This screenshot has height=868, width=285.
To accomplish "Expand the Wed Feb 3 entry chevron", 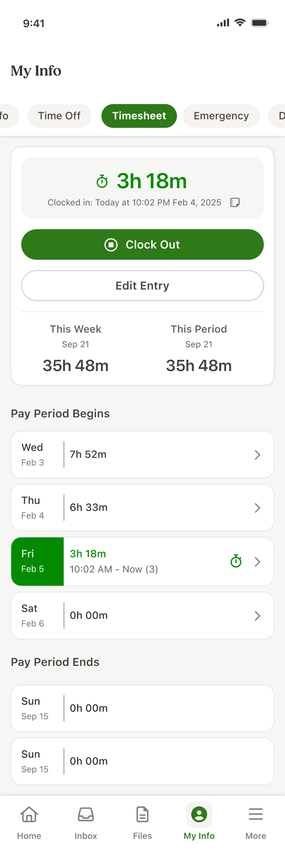I will coord(258,455).
